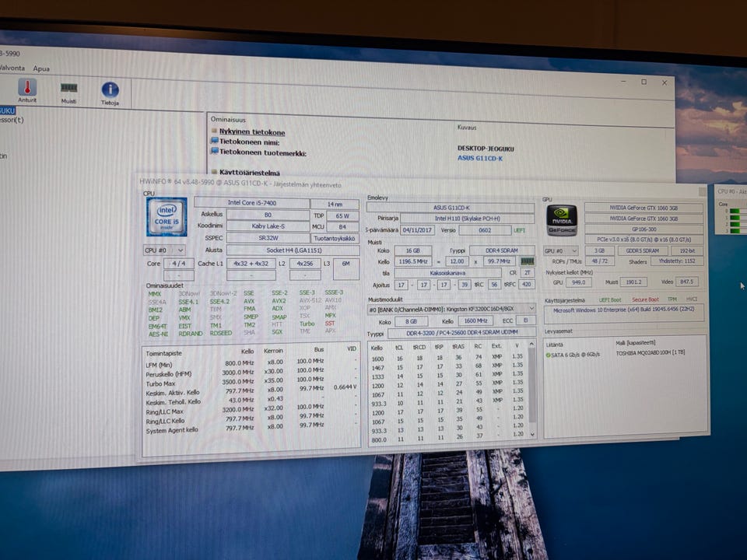
Task: Open the Anturit sensors thermometer icon
Action: [x=27, y=87]
